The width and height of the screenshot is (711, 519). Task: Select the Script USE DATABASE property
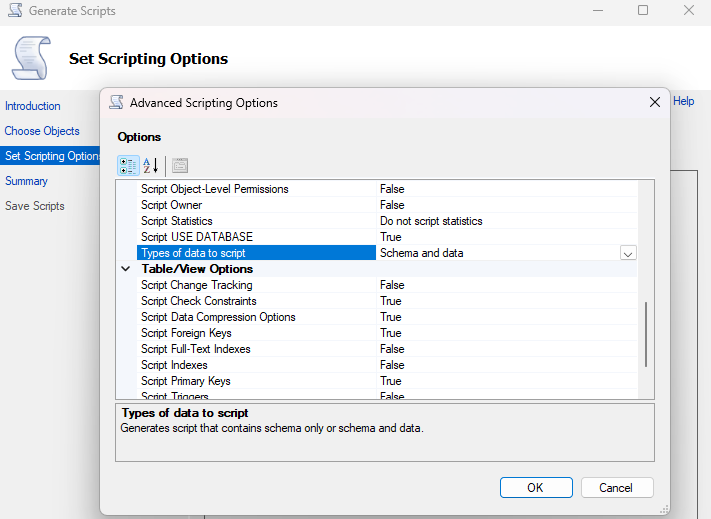coord(256,237)
